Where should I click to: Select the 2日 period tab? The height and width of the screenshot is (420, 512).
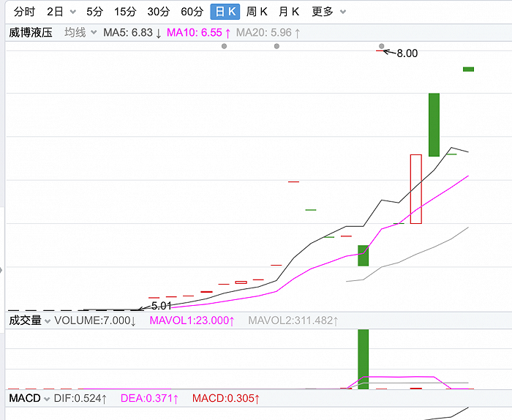tap(55, 12)
